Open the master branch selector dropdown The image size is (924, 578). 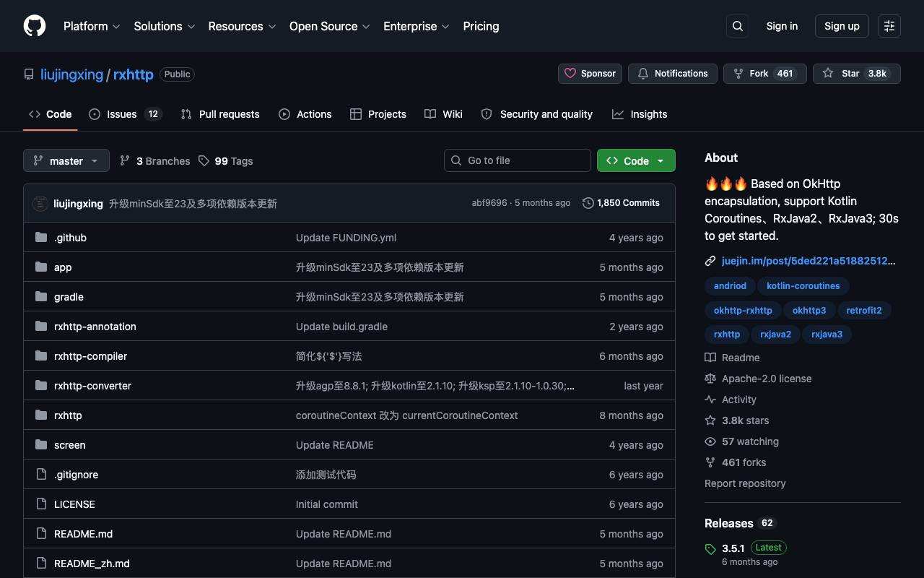pos(66,160)
